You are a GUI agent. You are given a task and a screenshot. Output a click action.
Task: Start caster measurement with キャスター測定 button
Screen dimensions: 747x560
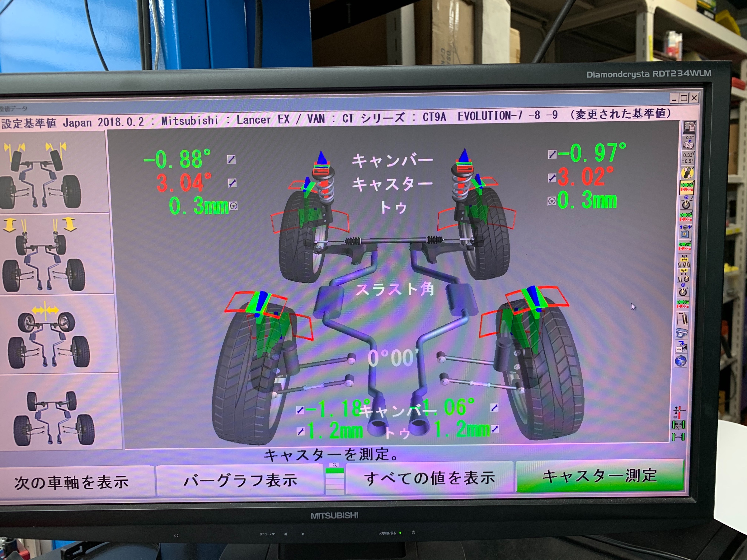[x=600, y=476]
